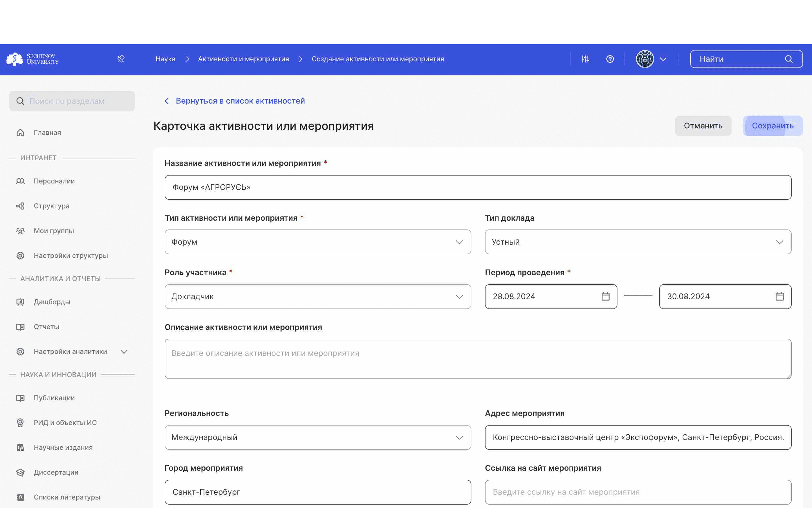812x508 pixels.
Task: Click the Отменить button
Action: [x=703, y=126]
